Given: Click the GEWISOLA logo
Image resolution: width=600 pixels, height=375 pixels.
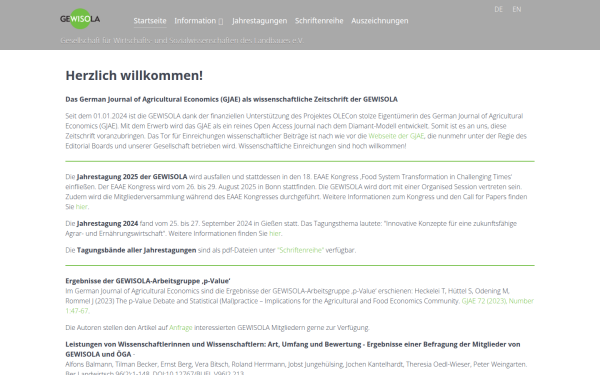Looking at the screenshot, I should coord(80,19).
